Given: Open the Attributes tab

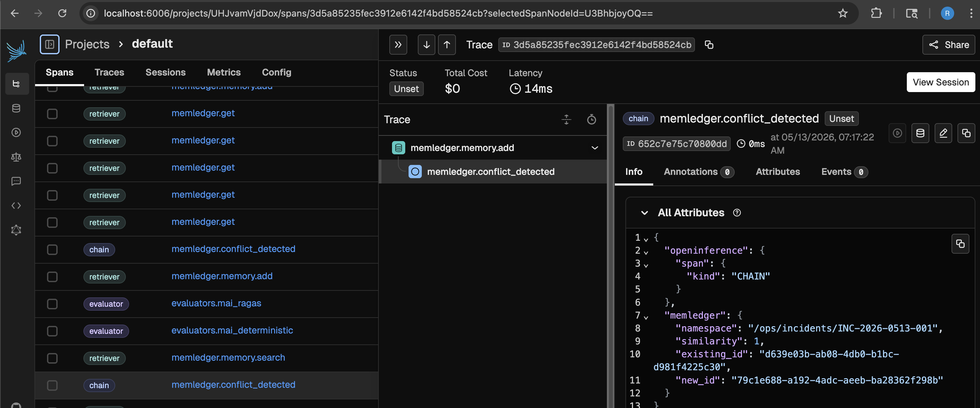Looking at the screenshot, I should click(778, 172).
